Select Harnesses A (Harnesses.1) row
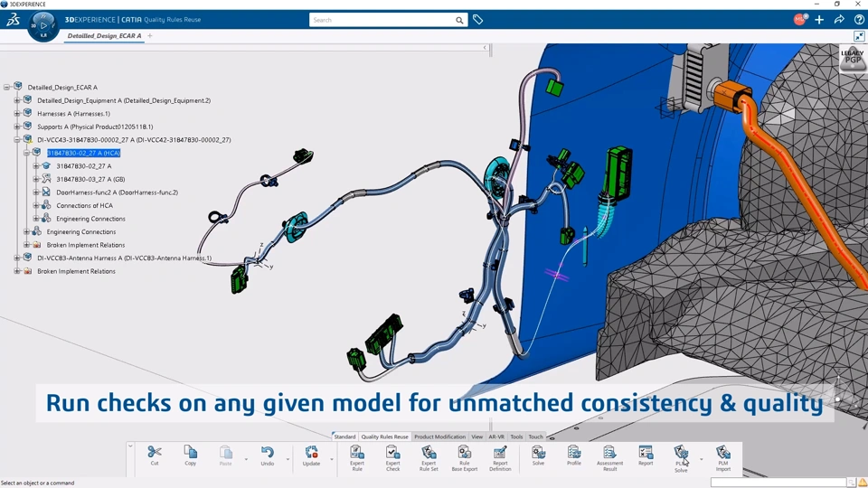The height and width of the screenshot is (488, 868). (x=73, y=114)
